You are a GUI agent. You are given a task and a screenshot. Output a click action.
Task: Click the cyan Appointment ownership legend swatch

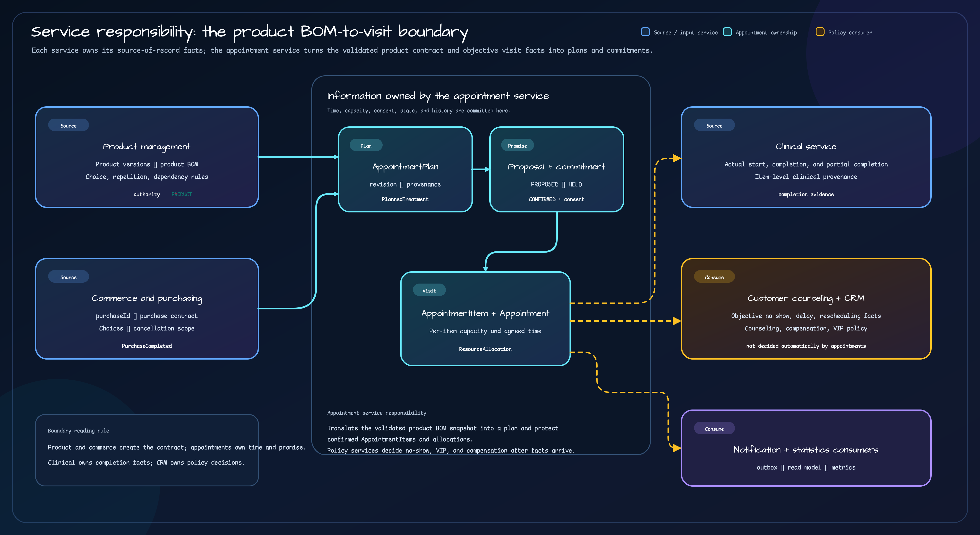tap(727, 32)
